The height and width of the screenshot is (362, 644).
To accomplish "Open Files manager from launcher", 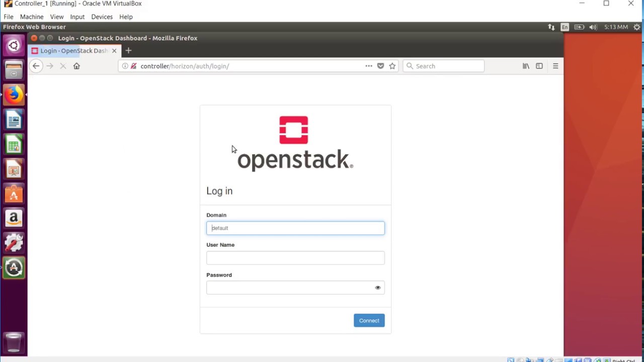I will click(14, 70).
